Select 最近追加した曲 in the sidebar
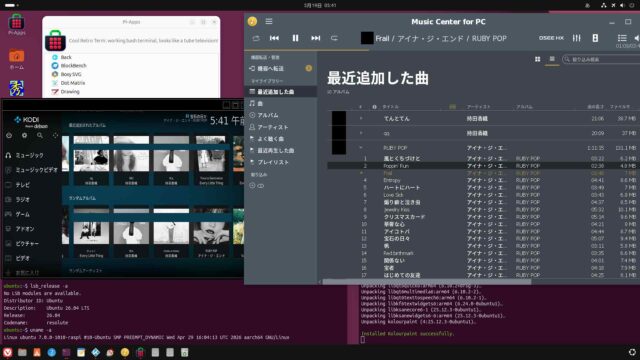Image resolution: width=640 pixels, height=360 pixels. coord(281,92)
